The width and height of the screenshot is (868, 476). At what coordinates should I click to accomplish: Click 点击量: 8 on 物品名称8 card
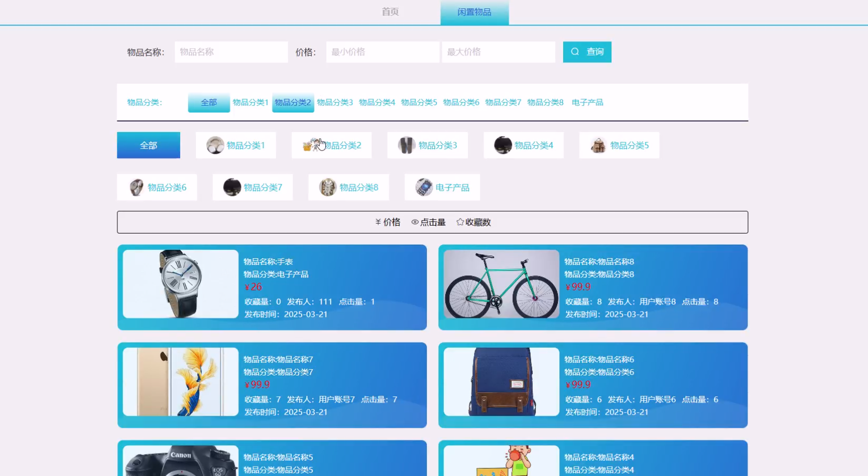(700, 302)
